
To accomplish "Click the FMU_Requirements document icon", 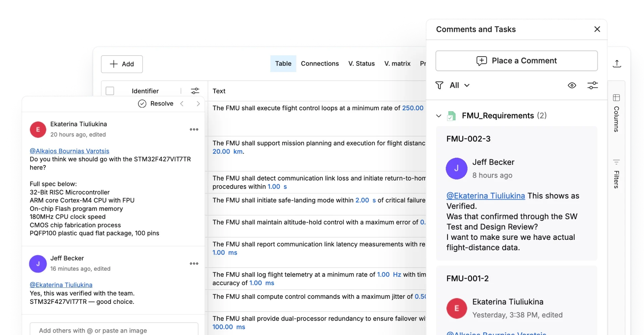I will (451, 116).
